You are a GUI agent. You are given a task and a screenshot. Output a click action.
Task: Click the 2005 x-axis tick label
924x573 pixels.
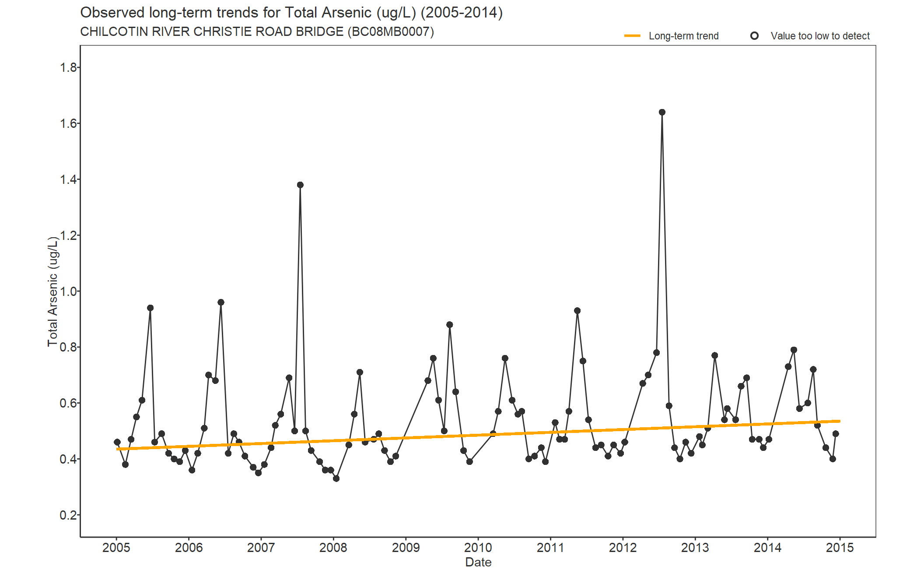(116, 548)
